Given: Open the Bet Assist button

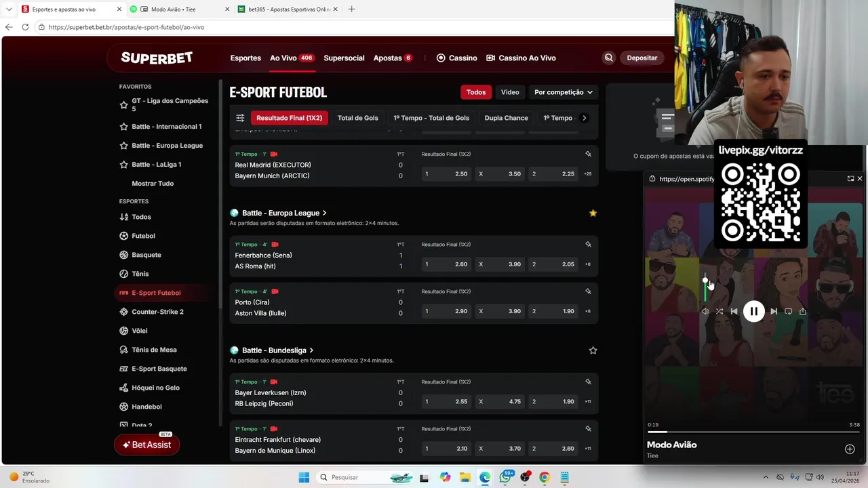Looking at the screenshot, I should (x=147, y=445).
